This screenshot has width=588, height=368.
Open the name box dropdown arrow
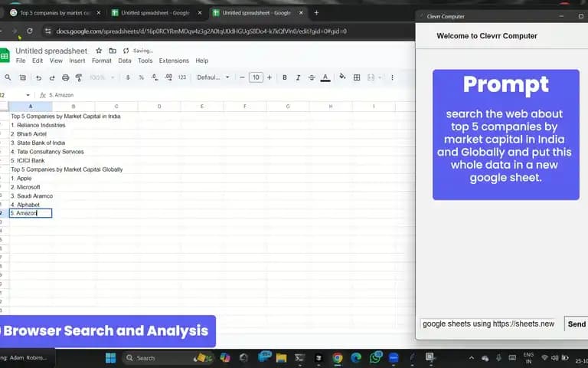point(28,95)
